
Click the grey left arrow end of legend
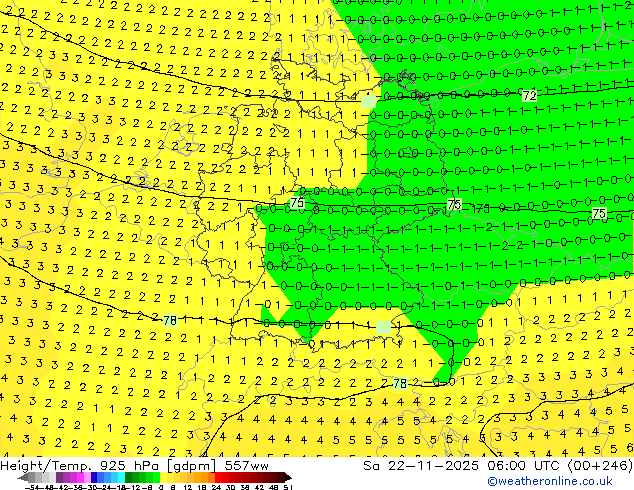[x=23, y=477]
